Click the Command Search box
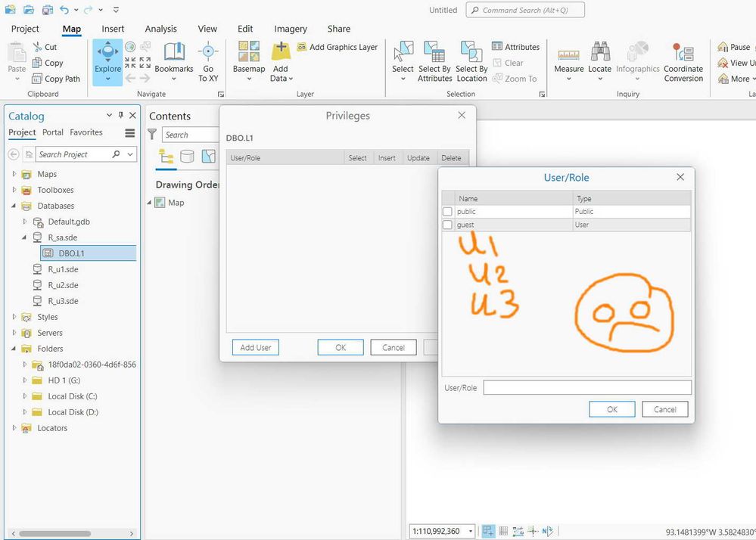Viewport: 756px width, 540px height. [525, 10]
